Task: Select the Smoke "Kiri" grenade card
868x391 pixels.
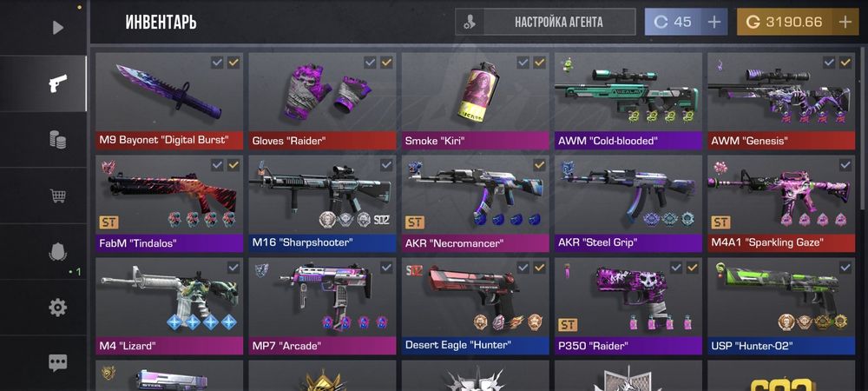Action: pyautogui.click(x=476, y=102)
